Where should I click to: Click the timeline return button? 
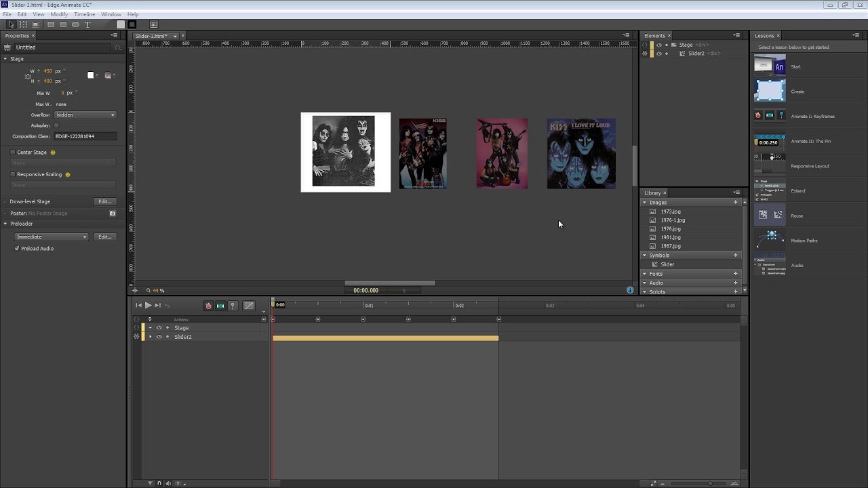coord(167,306)
